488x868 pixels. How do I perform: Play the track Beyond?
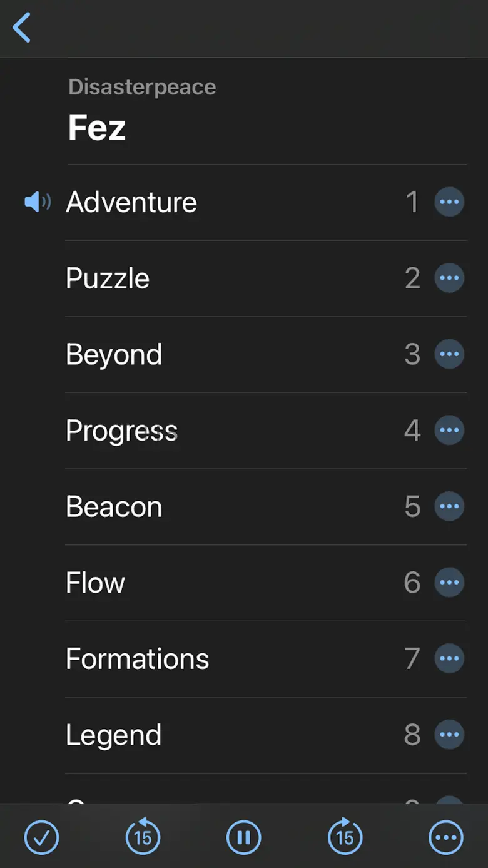(114, 354)
